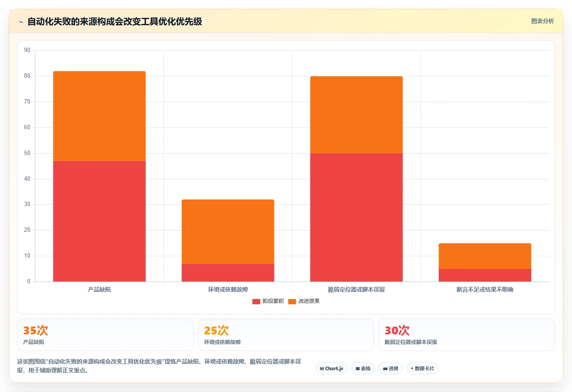Screen dimensions: 572x392
Task: Click the y-axis value 50
Action: click(27, 153)
